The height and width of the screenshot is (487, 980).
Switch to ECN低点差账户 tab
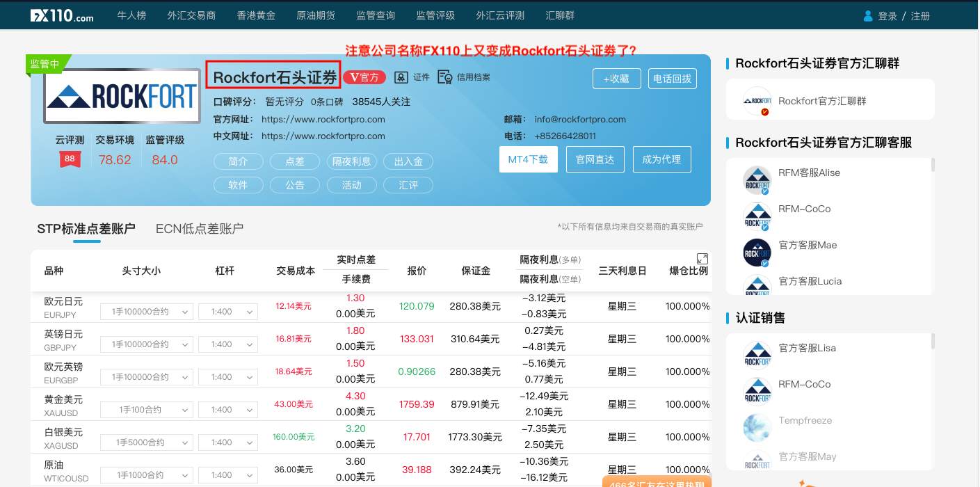200,229
